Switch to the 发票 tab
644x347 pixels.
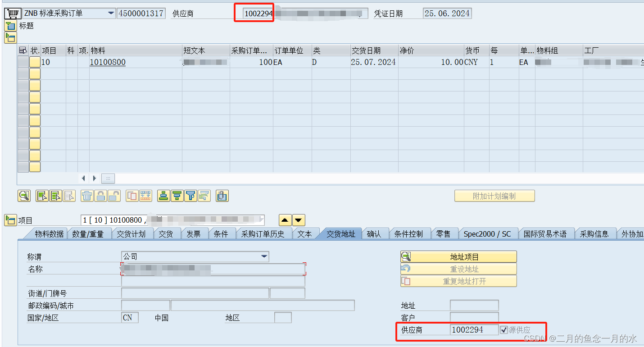[x=194, y=234]
